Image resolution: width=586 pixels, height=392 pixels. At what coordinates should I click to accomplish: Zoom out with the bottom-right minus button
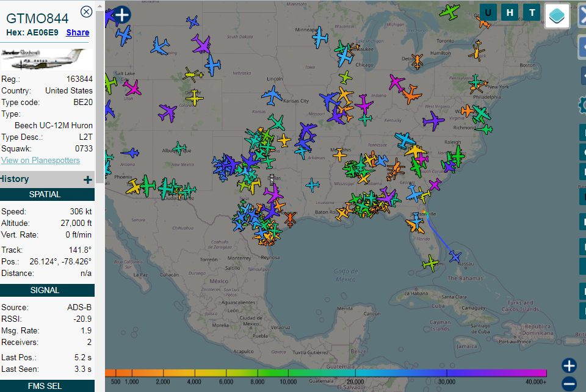pyautogui.click(x=569, y=383)
